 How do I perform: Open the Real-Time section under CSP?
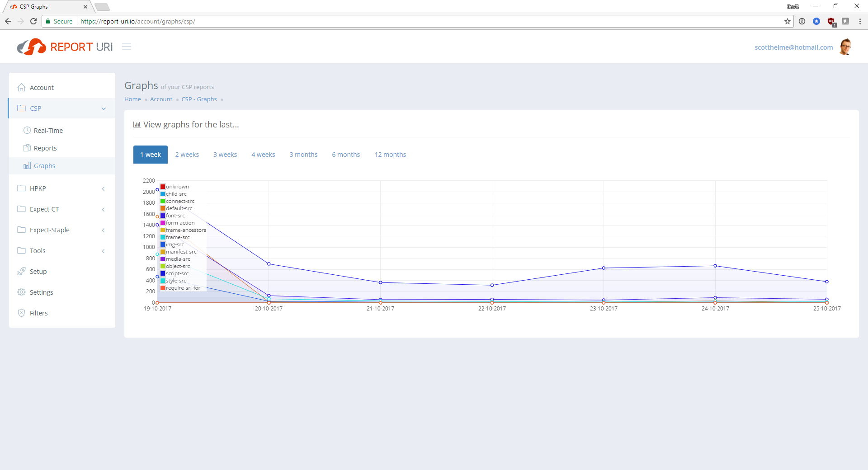click(x=48, y=130)
